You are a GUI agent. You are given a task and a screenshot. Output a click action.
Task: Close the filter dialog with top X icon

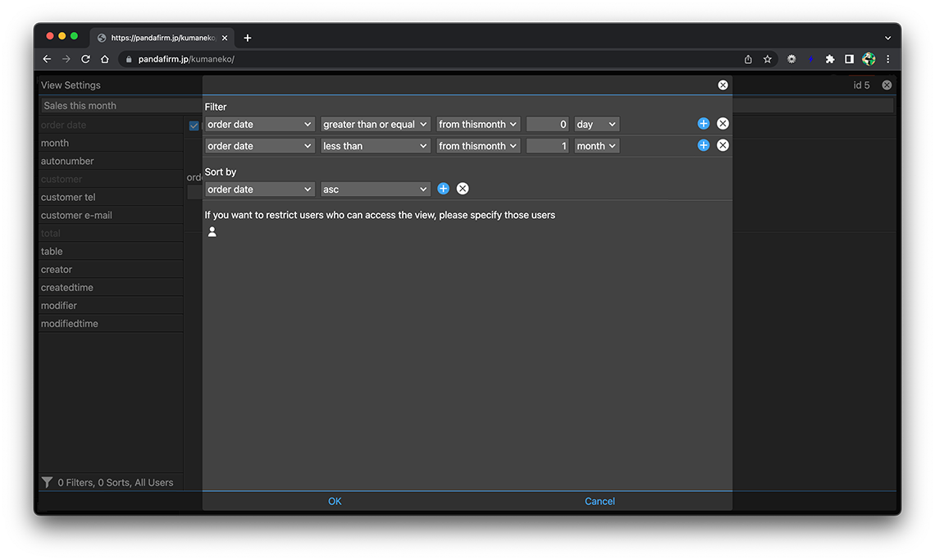[x=723, y=85]
